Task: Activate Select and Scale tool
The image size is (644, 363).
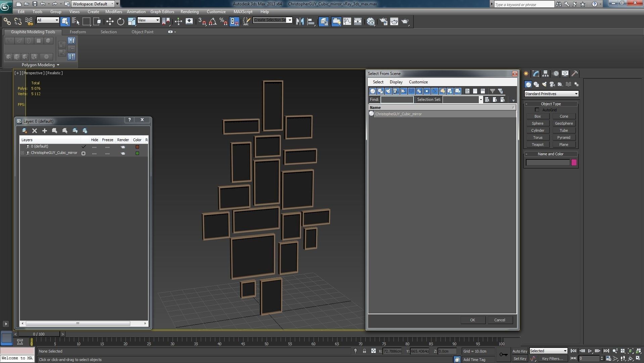Action: pyautogui.click(x=132, y=22)
